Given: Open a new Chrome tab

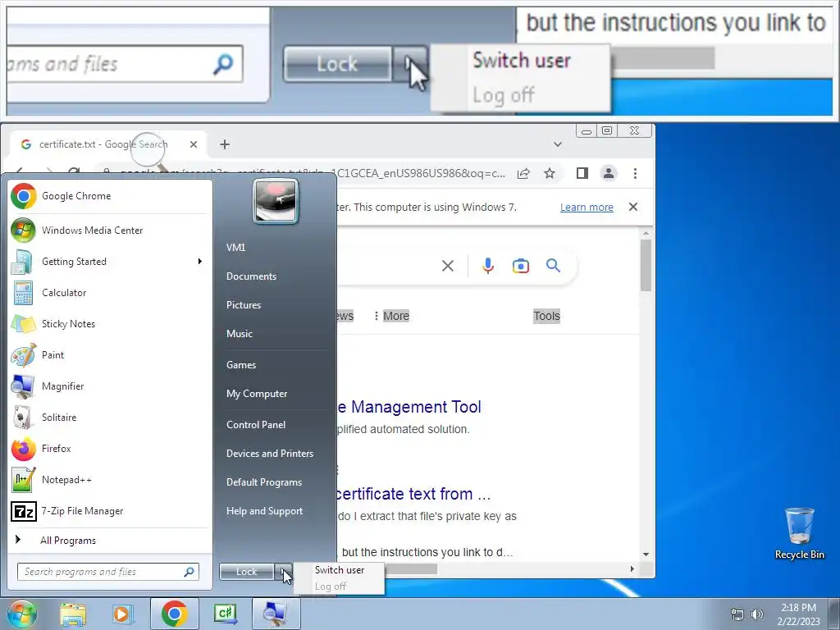Looking at the screenshot, I should click(225, 144).
